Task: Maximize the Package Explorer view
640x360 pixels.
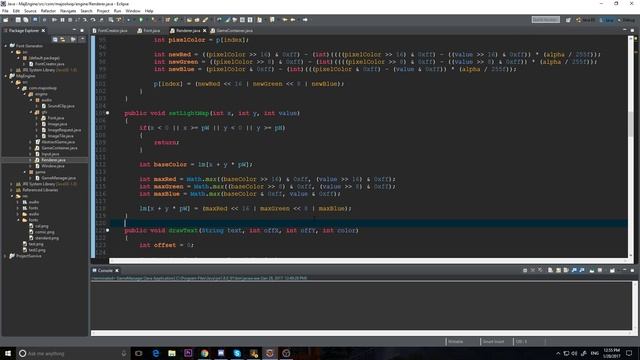Action: (x=82, y=30)
